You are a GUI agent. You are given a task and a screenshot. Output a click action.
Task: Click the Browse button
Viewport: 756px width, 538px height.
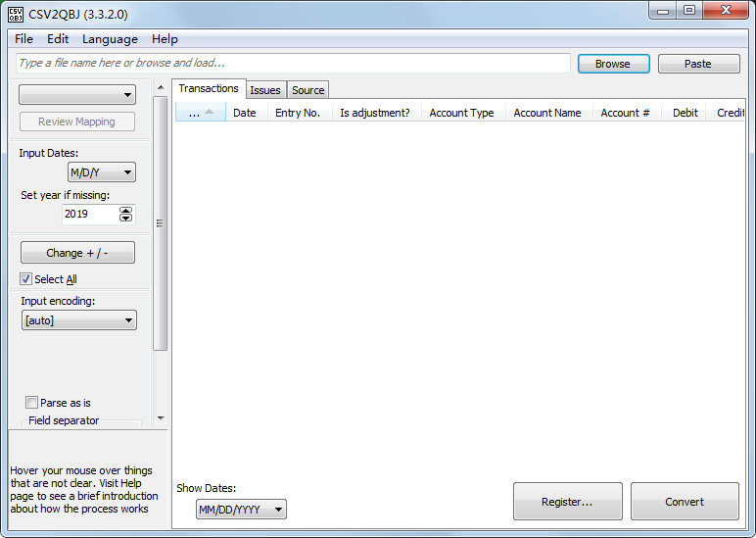613,64
